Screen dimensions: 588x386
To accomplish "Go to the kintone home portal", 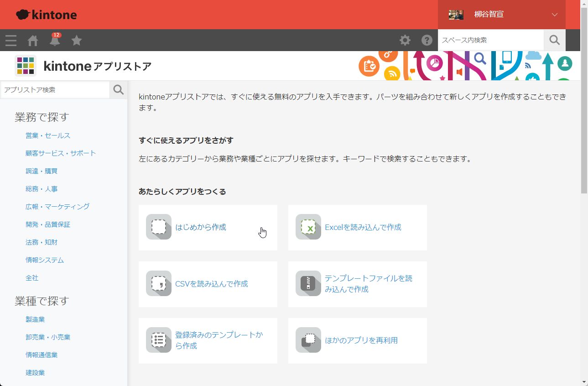I will coord(33,41).
